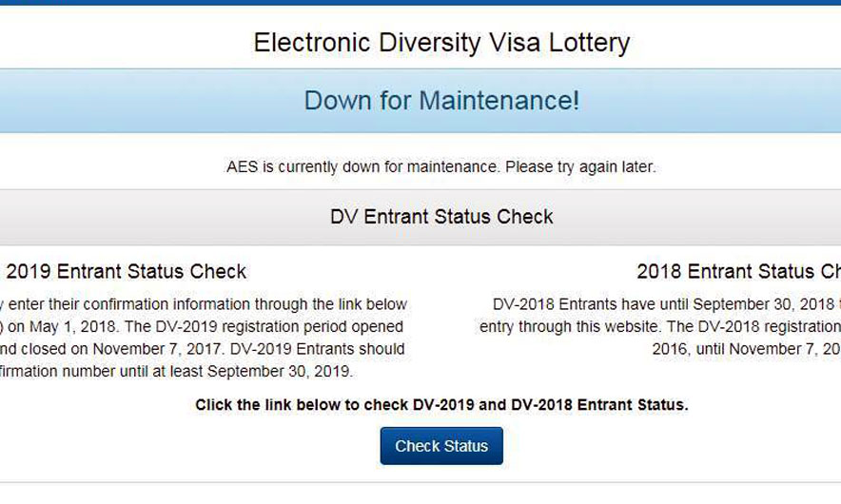Select the DV Entrant Status Check header
Viewport: 841px width, 504px height.
[441, 217]
